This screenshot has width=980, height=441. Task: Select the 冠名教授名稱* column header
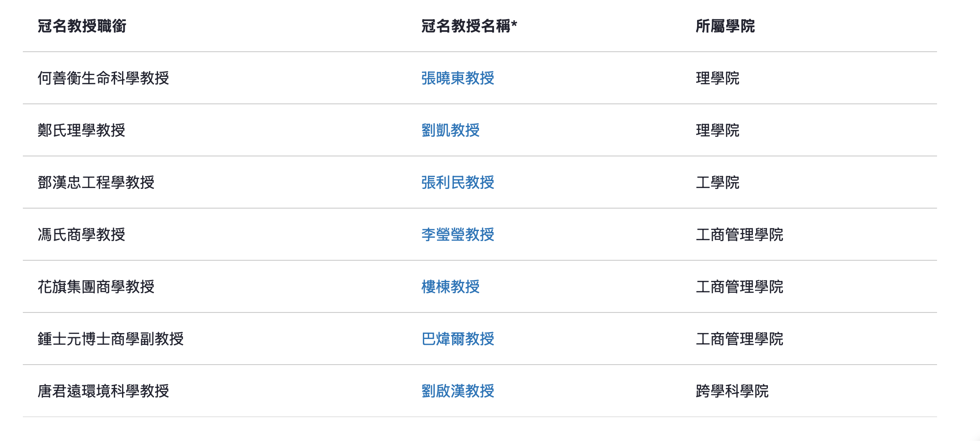tap(469, 26)
